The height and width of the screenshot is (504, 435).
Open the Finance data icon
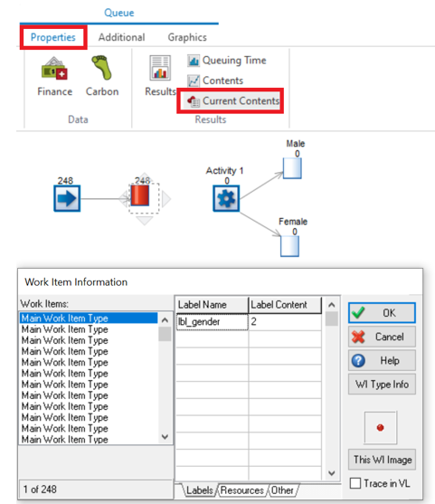point(54,76)
